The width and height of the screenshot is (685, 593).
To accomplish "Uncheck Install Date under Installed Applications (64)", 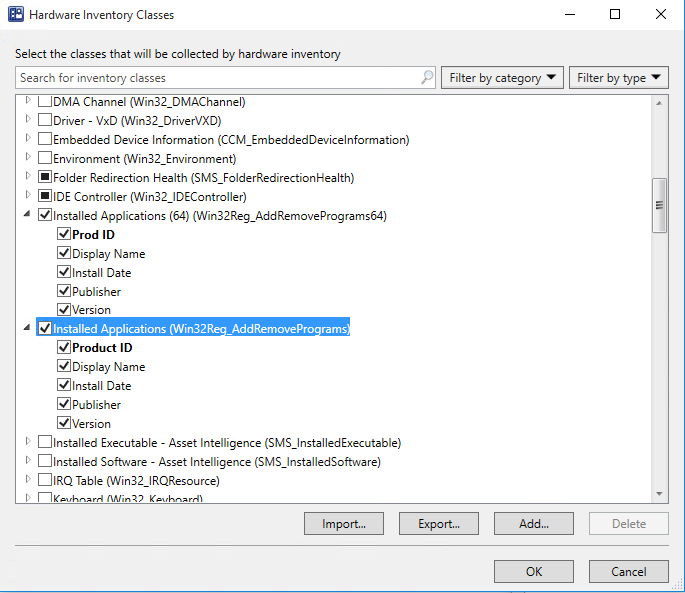I will pos(64,272).
